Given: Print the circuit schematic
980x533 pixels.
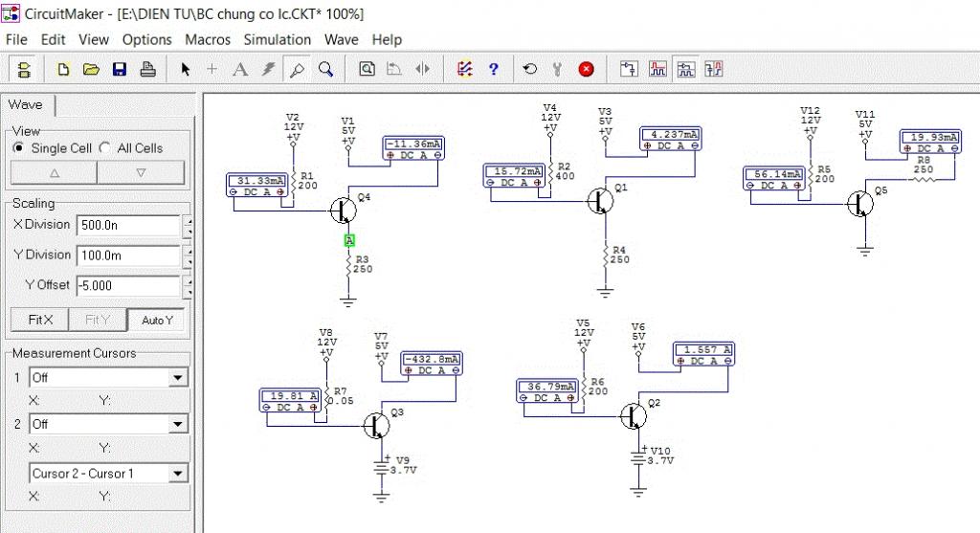Looking at the screenshot, I should coord(147,69).
